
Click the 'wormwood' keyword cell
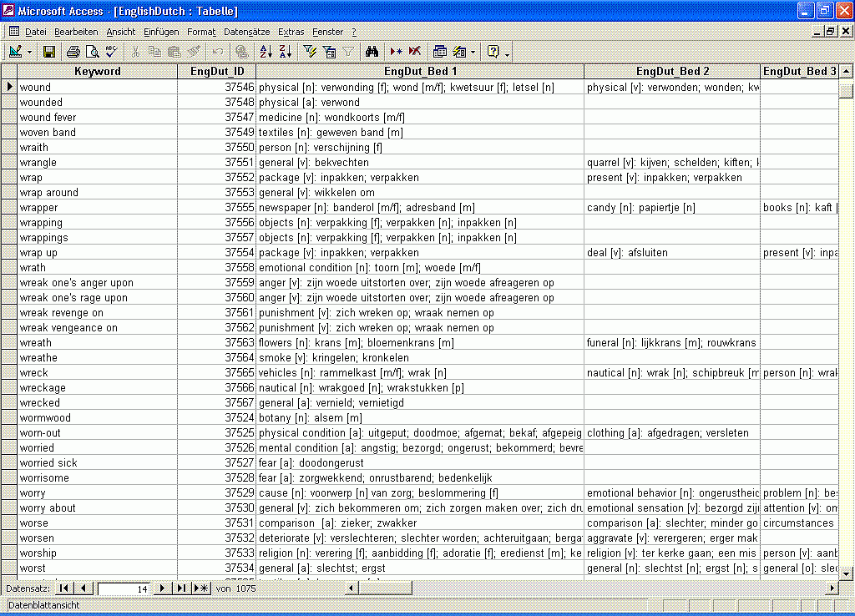pyautogui.click(x=98, y=417)
